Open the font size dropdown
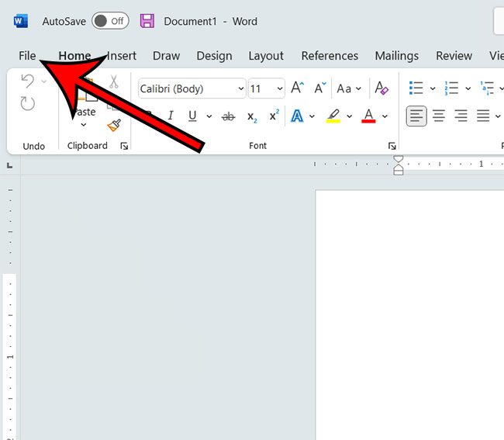The image size is (504, 440). pyautogui.click(x=278, y=88)
